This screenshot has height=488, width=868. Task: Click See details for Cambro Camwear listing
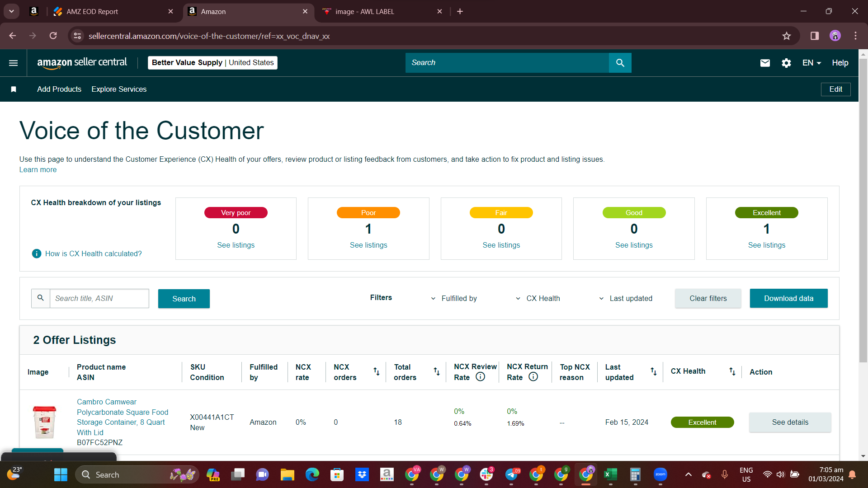tap(790, 422)
